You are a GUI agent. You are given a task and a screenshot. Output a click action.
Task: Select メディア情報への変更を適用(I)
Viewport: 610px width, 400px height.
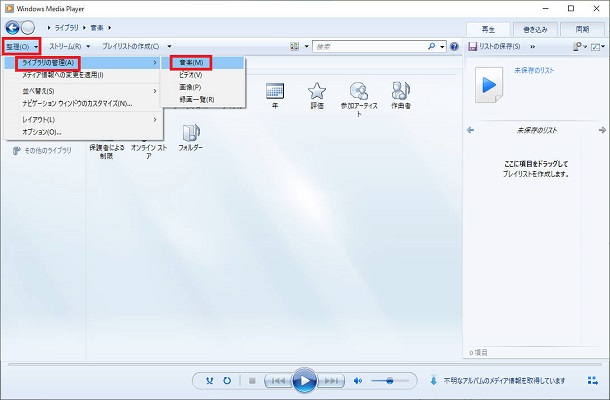[x=82, y=75]
